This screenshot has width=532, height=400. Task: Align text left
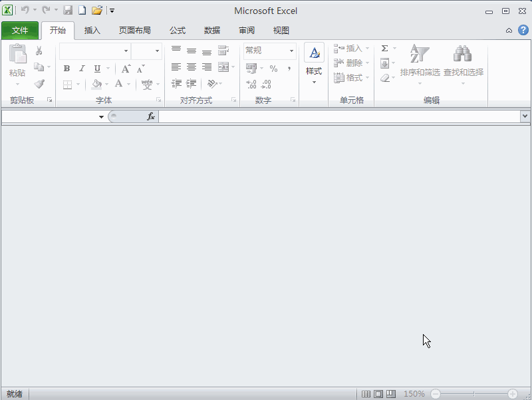(176, 67)
